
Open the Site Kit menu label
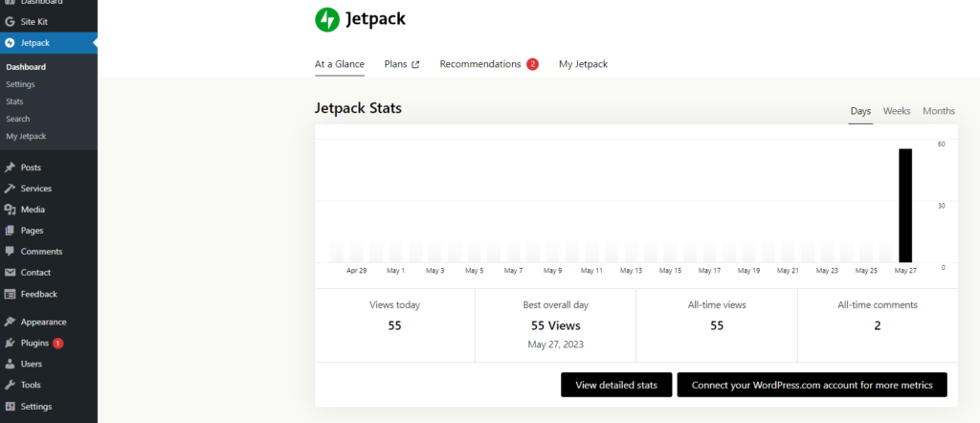click(33, 22)
